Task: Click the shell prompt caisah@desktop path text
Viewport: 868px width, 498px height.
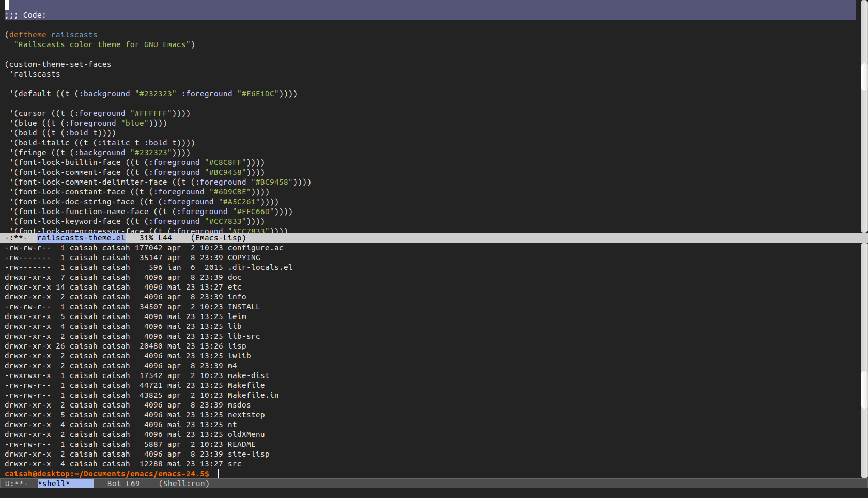Action: click(107, 474)
